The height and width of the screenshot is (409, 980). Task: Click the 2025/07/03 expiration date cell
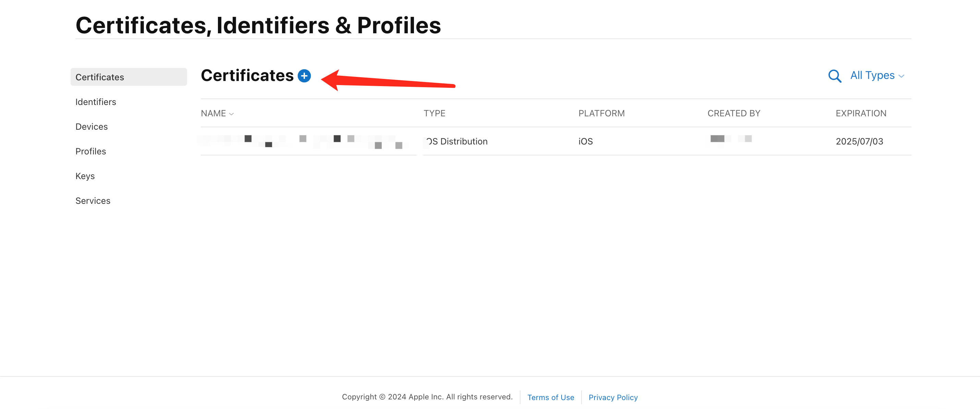pos(859,141)
